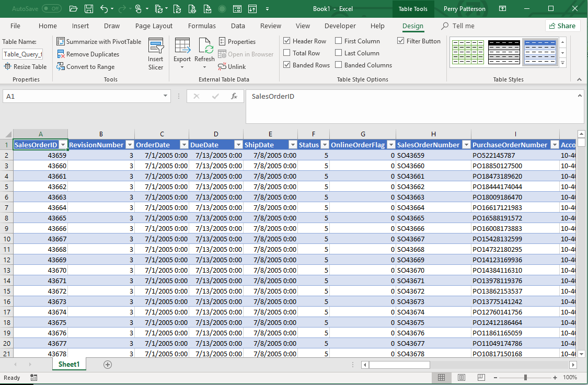Click the Unlink table icon
588x385 pixels.
tap(222, 67)
